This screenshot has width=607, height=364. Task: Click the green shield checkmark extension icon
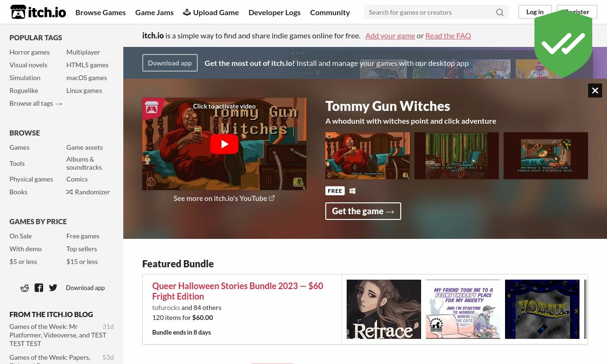(563, 44)
